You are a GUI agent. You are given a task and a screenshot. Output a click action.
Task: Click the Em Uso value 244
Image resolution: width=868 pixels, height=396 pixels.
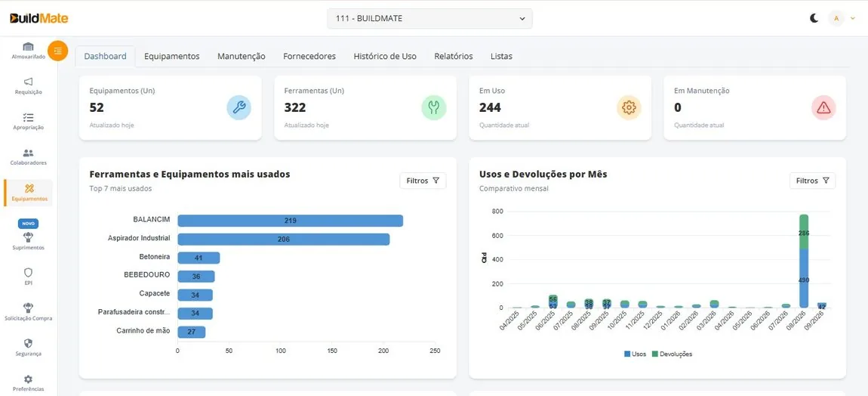tap(490, 107)
